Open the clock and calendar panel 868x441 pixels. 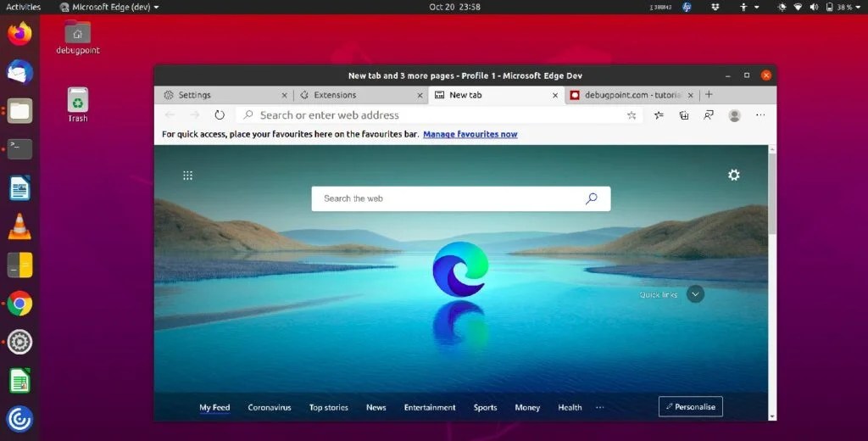454,7
